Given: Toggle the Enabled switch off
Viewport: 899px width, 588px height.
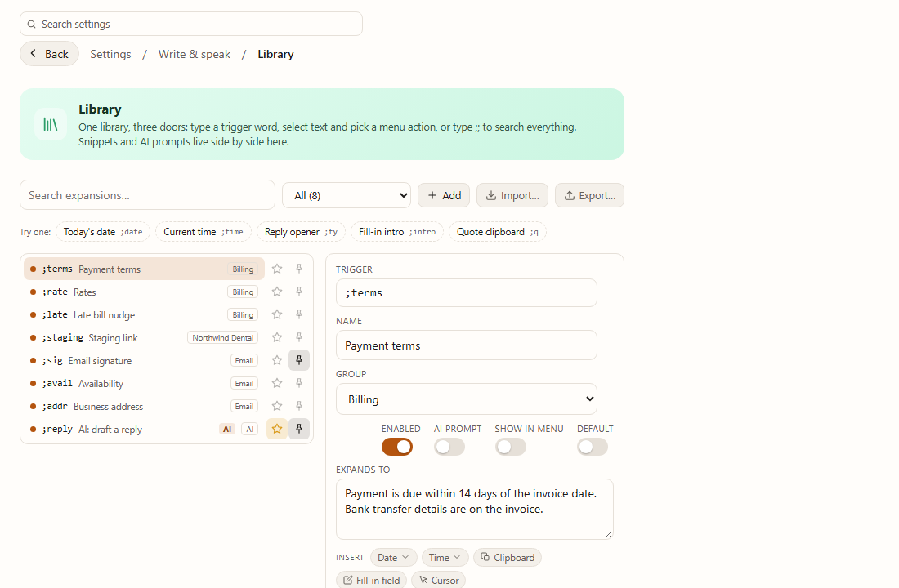Looking at the screenshot, I should (x=396, y=447).
